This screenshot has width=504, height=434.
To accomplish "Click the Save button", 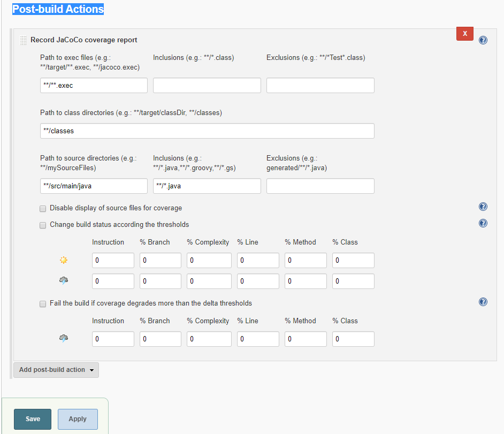I will 33,419.
